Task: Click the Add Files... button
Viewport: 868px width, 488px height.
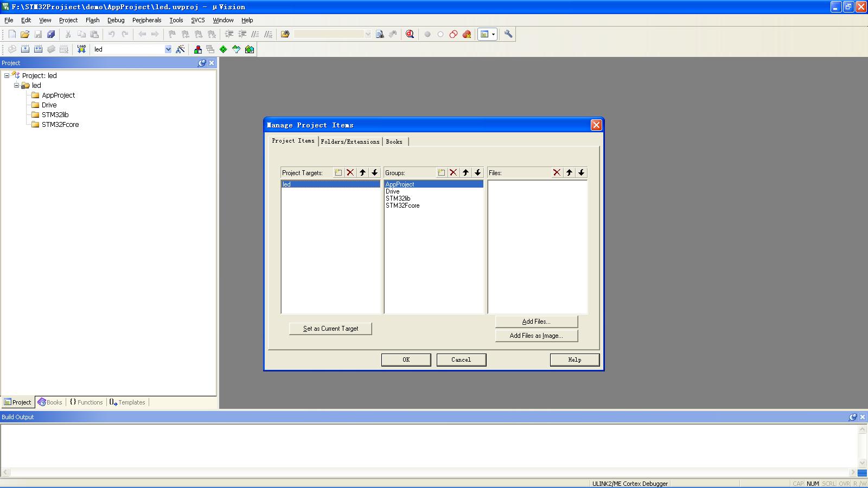Action: pos(537,322)
